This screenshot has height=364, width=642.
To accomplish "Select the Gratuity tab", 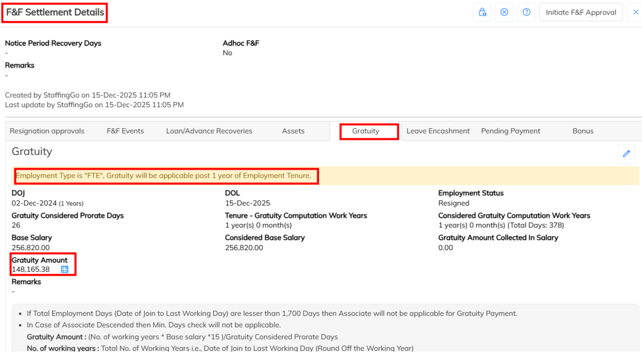I will click(365, 131).
